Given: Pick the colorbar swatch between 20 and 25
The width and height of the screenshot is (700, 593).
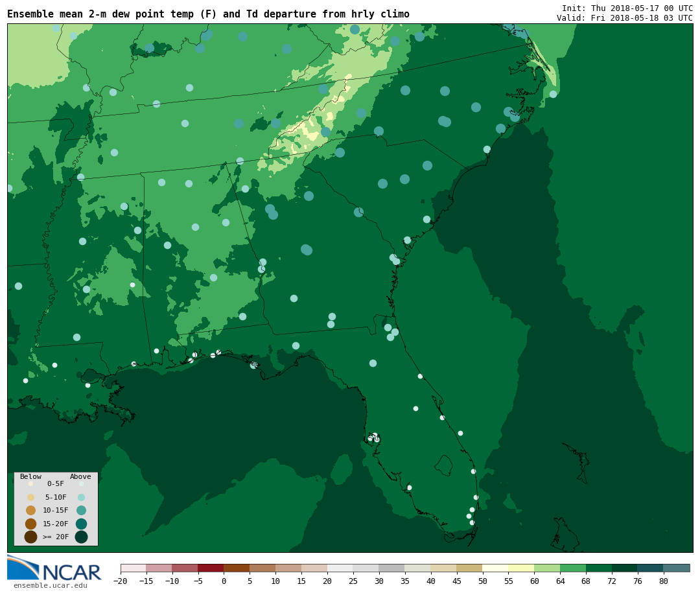Looking at the screenshot, I should point(341,568).
